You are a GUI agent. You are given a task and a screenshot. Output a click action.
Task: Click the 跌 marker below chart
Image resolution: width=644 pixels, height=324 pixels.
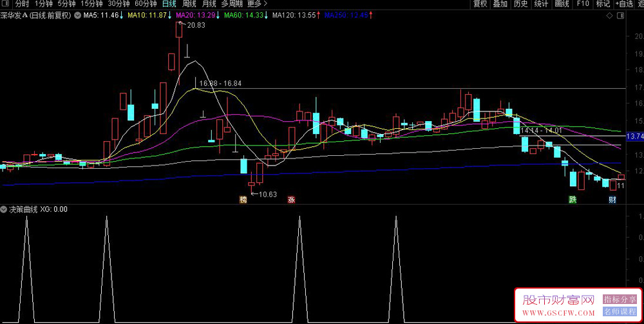coord(573,200)
